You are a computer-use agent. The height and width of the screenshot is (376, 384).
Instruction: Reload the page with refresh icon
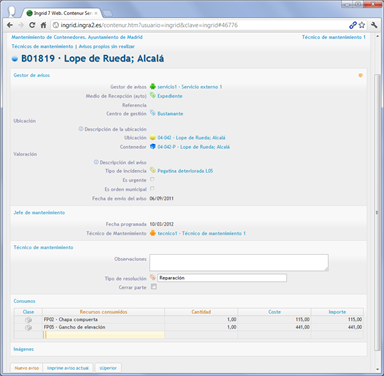[x=32, y=25]
